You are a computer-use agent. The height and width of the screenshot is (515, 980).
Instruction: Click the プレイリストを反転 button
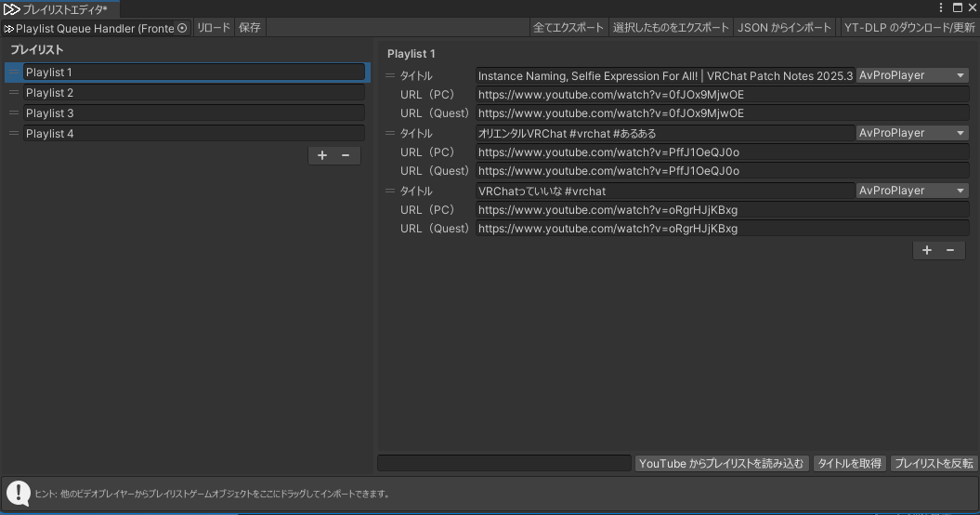[934, 463]
